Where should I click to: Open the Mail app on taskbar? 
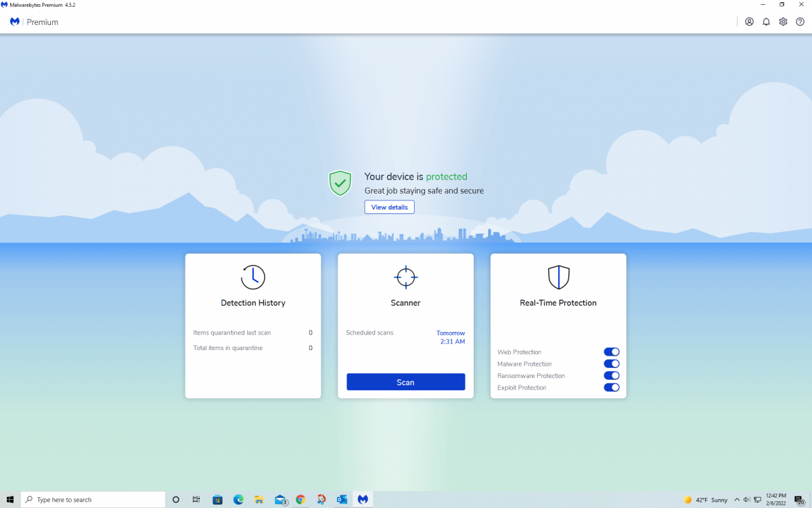coord(280,500)
